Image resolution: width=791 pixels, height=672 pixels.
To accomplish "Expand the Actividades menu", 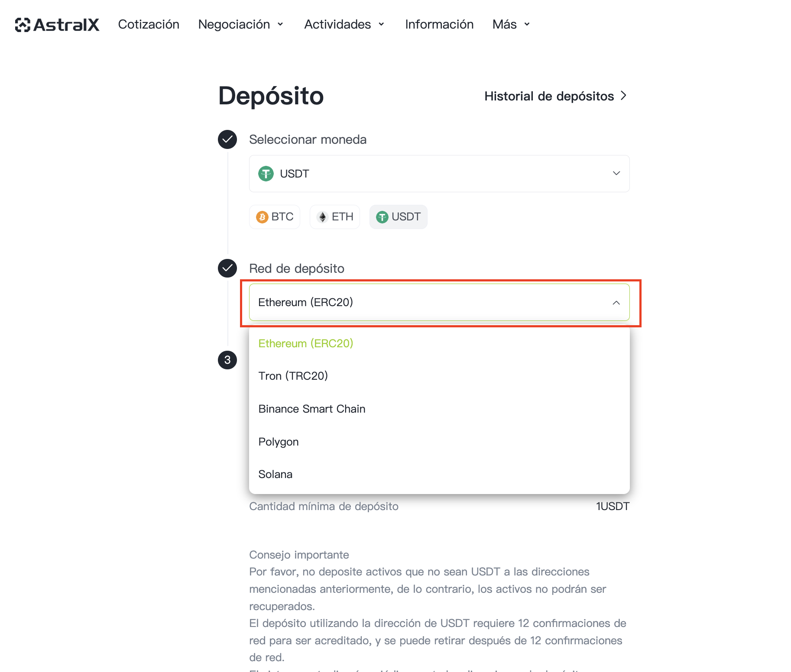I will (x=344, y=24).
